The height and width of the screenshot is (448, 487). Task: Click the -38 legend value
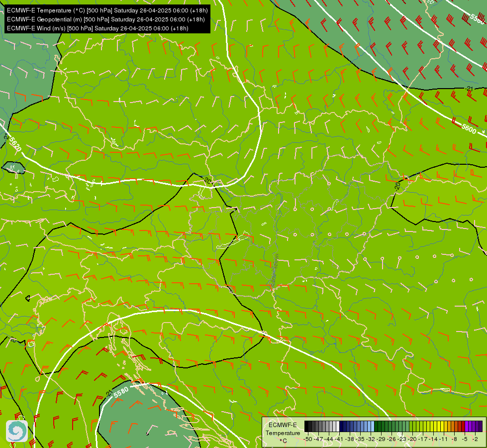click(350, 440)
